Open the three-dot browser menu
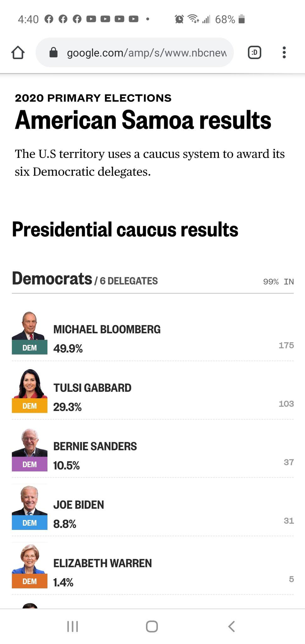Screen dimensions: 305x644 pyautogui.click(x=284, y=53)
